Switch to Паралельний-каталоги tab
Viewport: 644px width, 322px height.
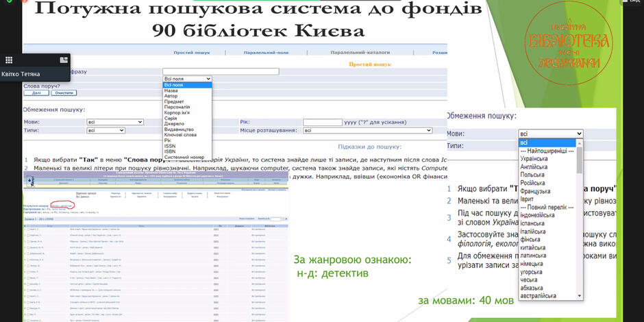[x=360, y=53]
